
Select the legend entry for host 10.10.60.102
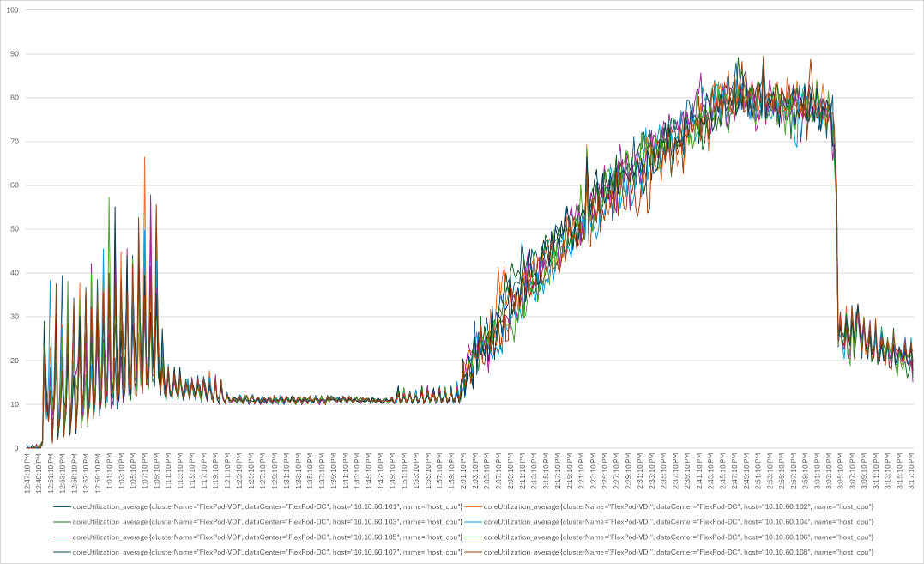pyautogui.click(x=669, y=506)
